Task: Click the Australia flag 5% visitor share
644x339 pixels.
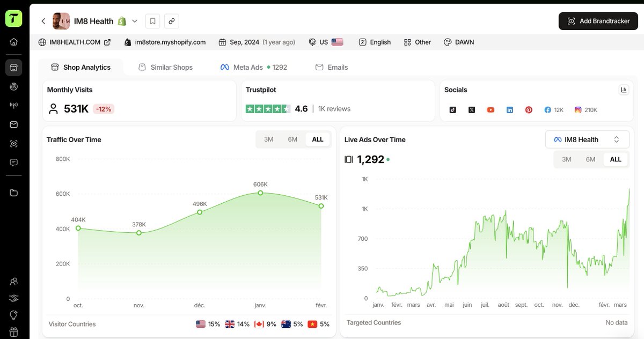Action: coord(292,324)
